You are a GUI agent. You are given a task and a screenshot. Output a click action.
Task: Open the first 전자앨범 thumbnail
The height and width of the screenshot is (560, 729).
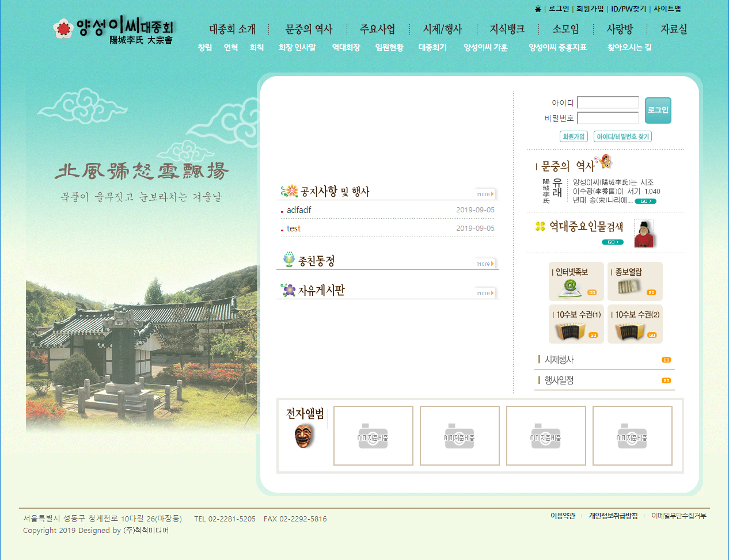[373, 436]
